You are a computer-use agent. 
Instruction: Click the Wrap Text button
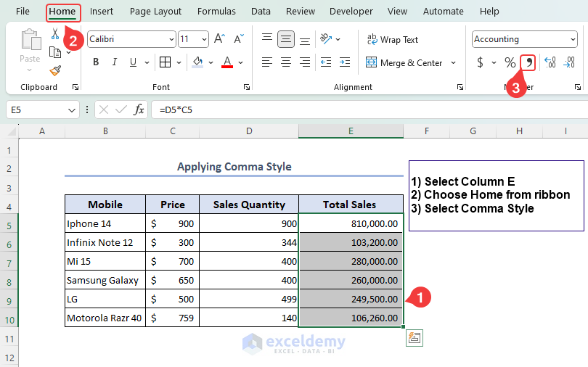tap(393, 40)
